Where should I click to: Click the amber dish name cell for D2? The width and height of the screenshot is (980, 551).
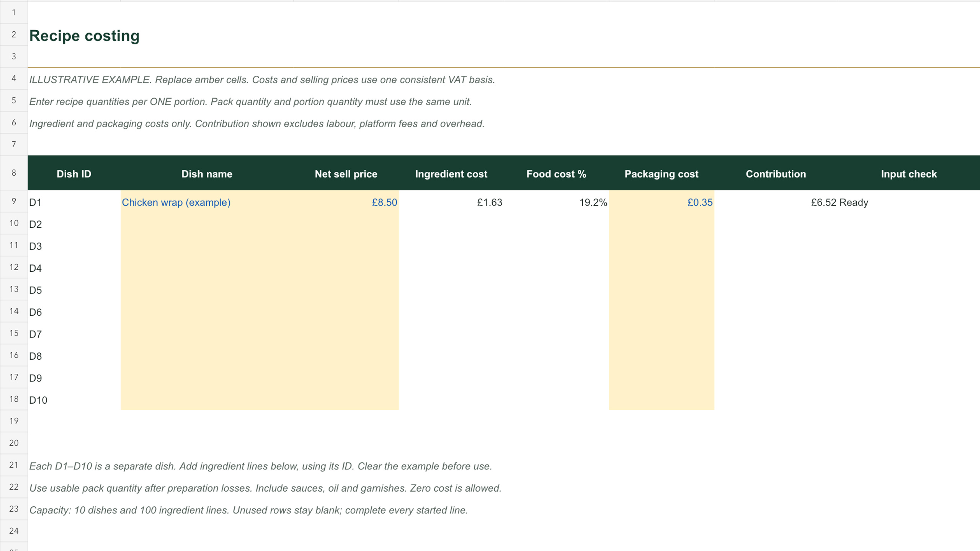pyautogui.click(x=207, y=224)
